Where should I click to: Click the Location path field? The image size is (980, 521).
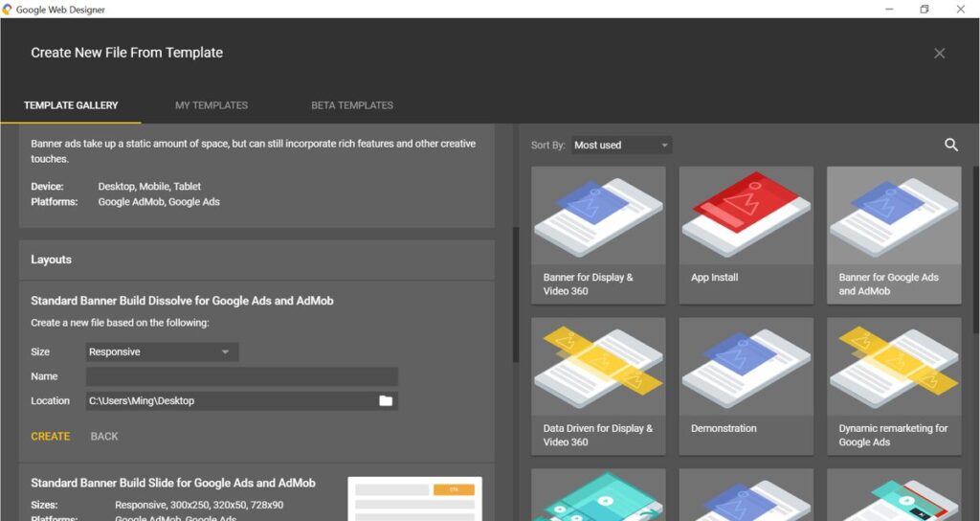coord(242,401)
